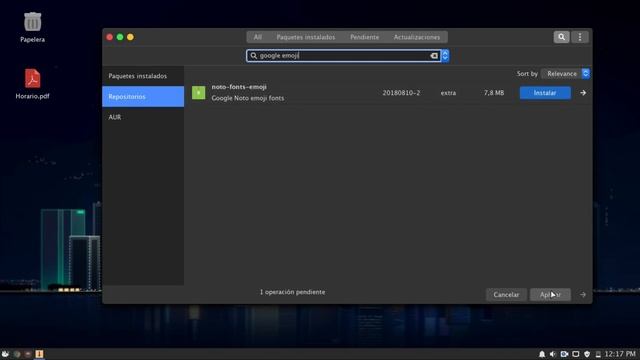This screenshot has width=640, height=360.
Task: Switch to the Pendiente tab
Action: click(x=364, y=37)
